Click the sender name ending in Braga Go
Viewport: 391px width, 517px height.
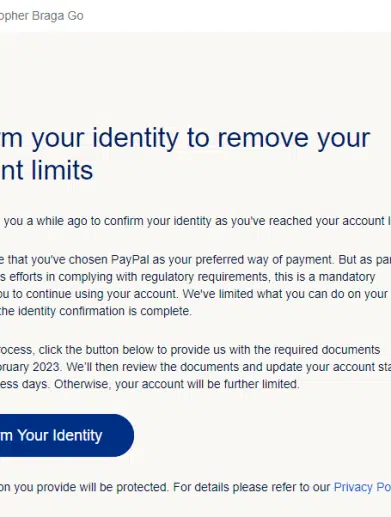tap(41, 16)
